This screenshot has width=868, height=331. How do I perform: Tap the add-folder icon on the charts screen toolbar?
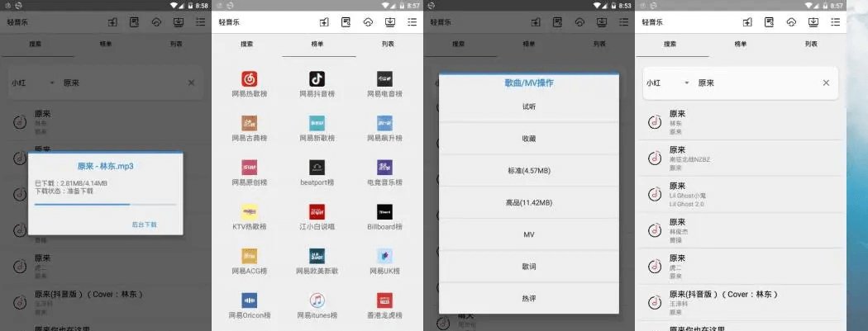pos(324,22)
